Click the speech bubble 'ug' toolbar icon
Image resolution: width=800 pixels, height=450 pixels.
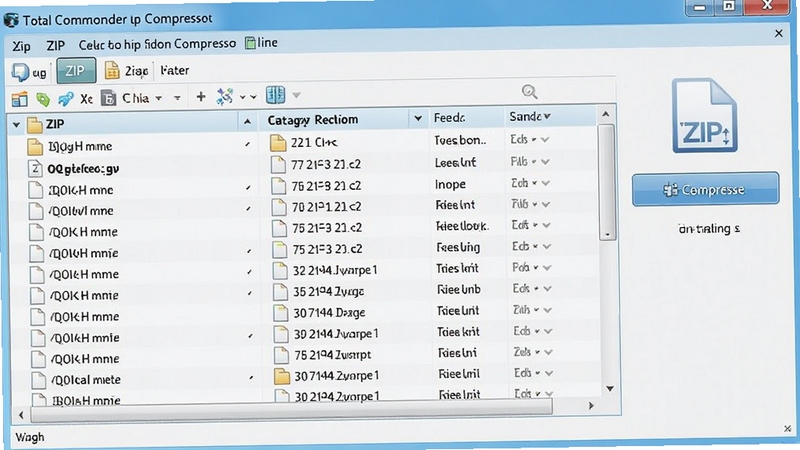[x=20, y=72]
